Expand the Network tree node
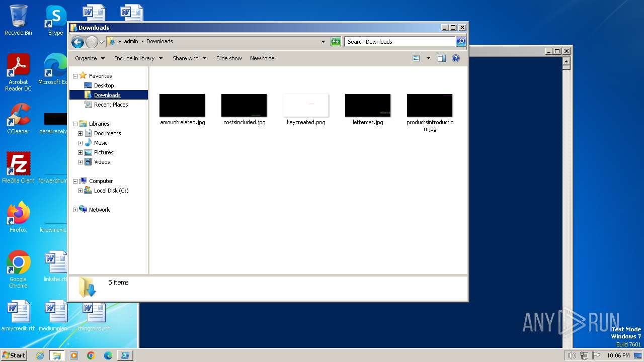 [75, 210]
